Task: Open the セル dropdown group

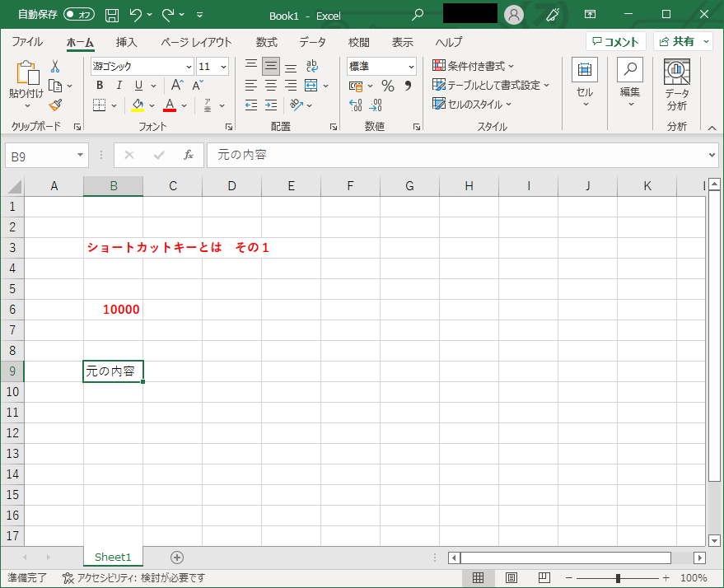Action: coord(585,83)
